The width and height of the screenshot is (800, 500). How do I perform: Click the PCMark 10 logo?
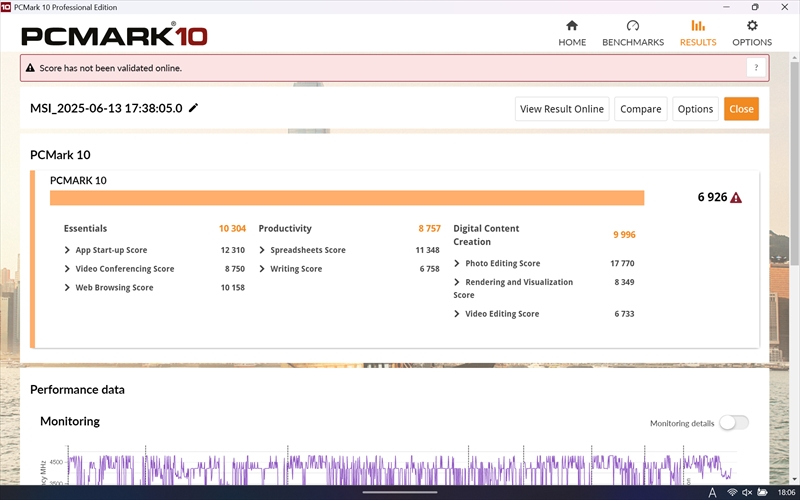click(114, 35)
